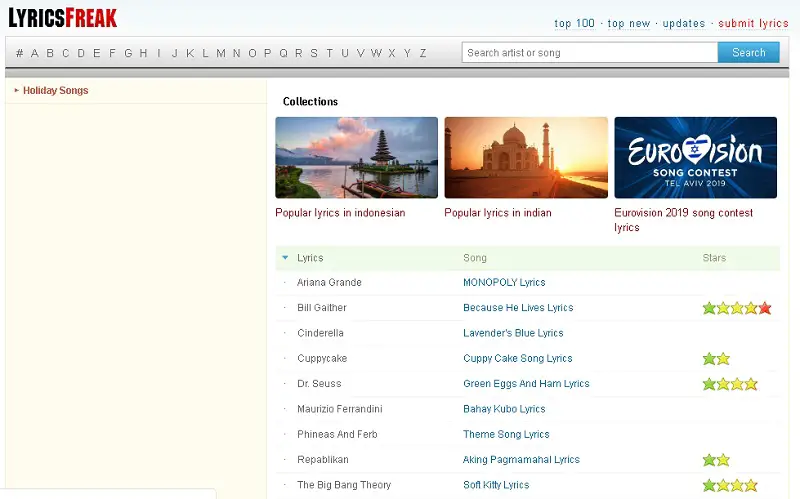
Task: Open Lavender's Blue Lyrics
Action: pos(513,333)
